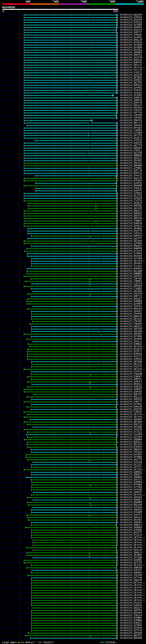This screenshot has width=146, height=644.
Task: Open the UniRef100_B6AHN5 hit
Action: click(131, 186)
